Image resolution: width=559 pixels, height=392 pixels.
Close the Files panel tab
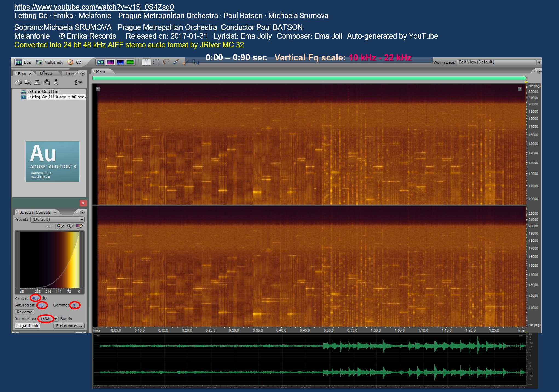tap(30, 74)
